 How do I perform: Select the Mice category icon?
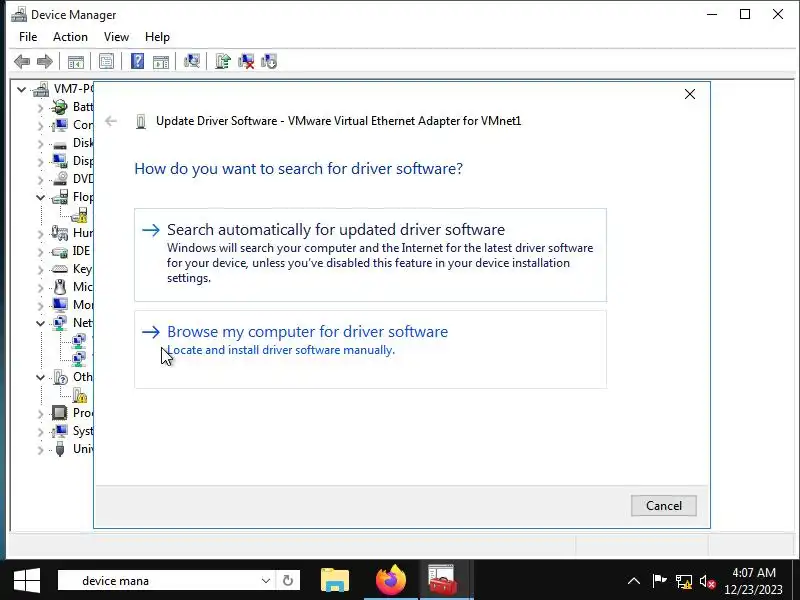coord(60,287)
